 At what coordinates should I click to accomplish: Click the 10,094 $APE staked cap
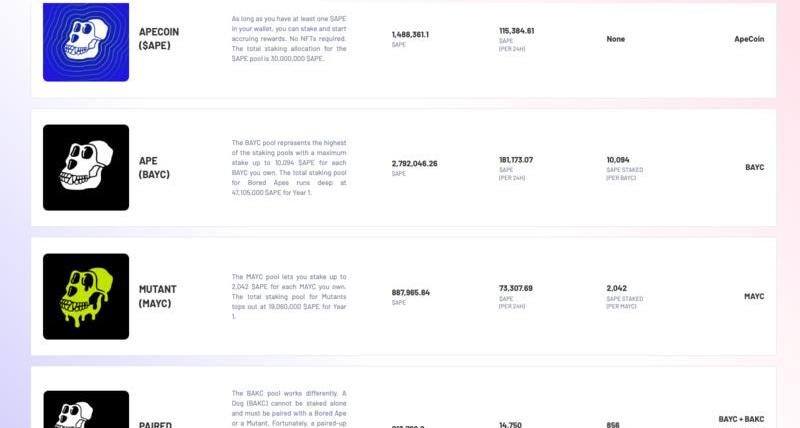(618, 160)
